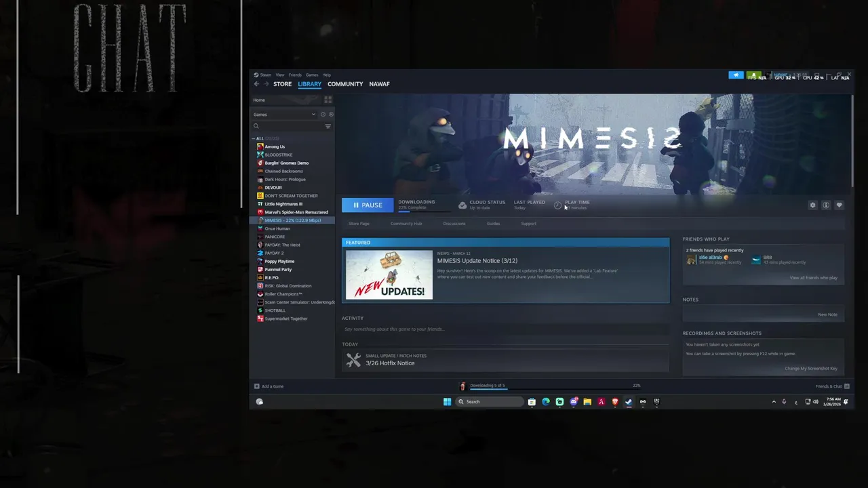Image resolution: width=868 pixels, height=488 pixels.
Task: Show ready-to-play games filter icon
Action: [330, 115]
